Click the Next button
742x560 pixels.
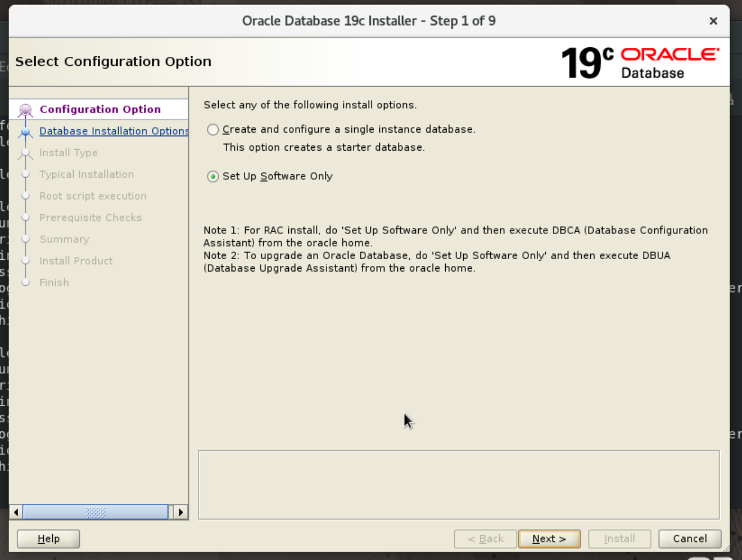pyautogui.click(x=549, y=539)
